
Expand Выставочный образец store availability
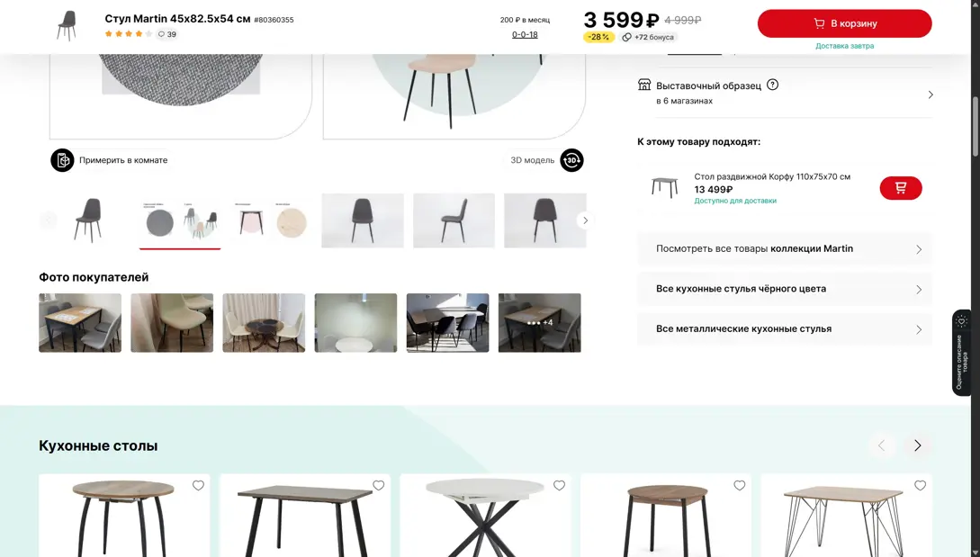pyautogui.click(x=785, y=93)
